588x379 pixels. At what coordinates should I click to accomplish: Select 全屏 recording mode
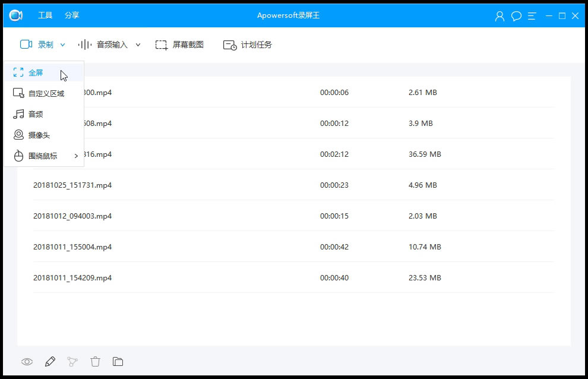[36, 72]
